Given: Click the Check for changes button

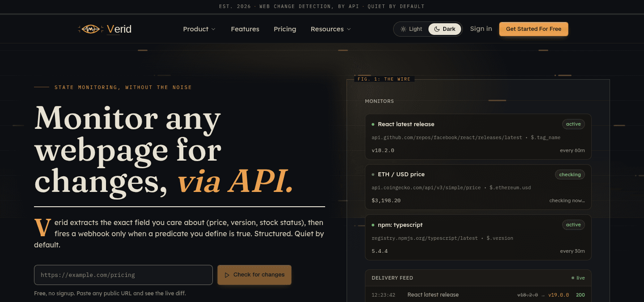Looking at the screenshot, I should 254,275.
